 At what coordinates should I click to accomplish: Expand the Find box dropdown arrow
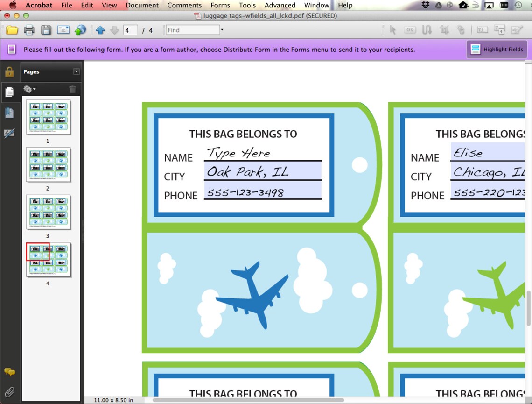tap(222, 30)
